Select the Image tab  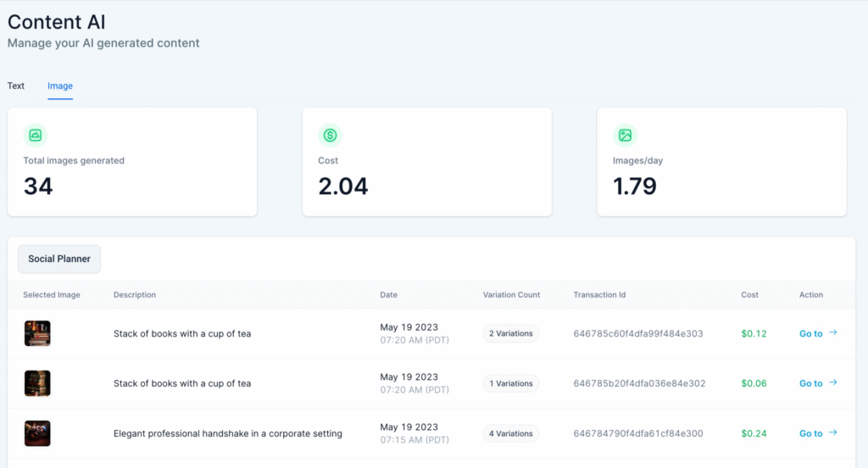coord(60,86)
